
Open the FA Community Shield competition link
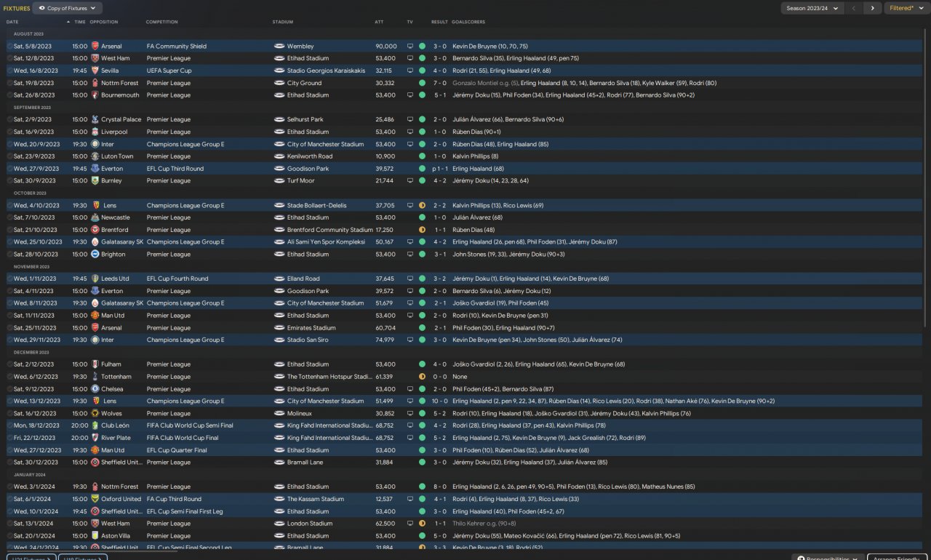pos(177,47)
